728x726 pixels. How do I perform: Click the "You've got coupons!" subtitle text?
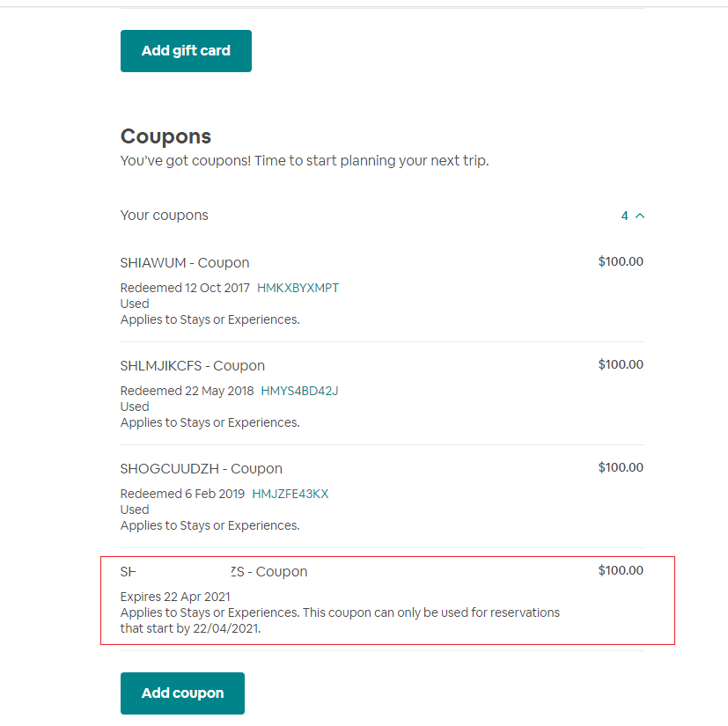click(x=304, y=161)
